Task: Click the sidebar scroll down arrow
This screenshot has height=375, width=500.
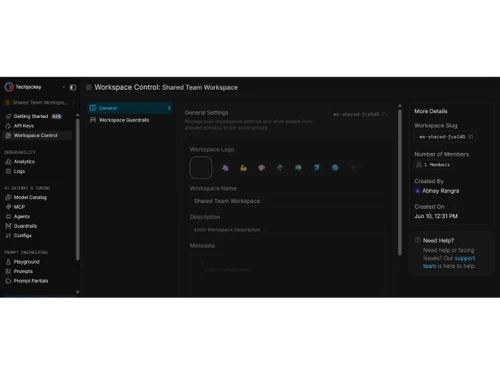Action: coord(78,292)
